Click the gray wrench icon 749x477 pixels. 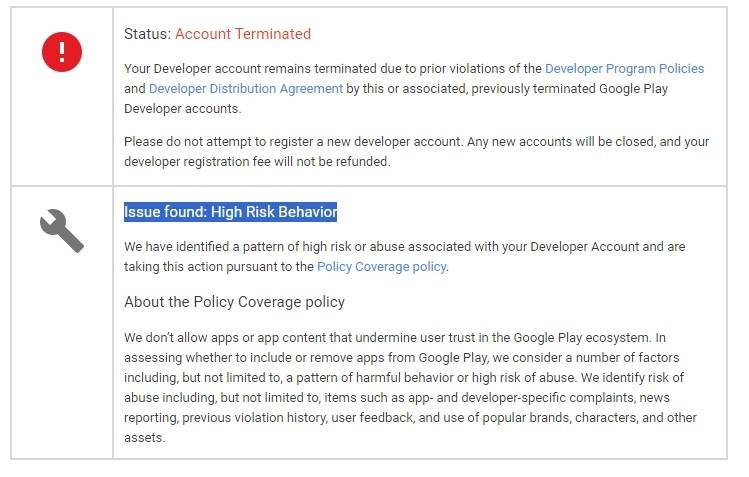tap(62, 232)
